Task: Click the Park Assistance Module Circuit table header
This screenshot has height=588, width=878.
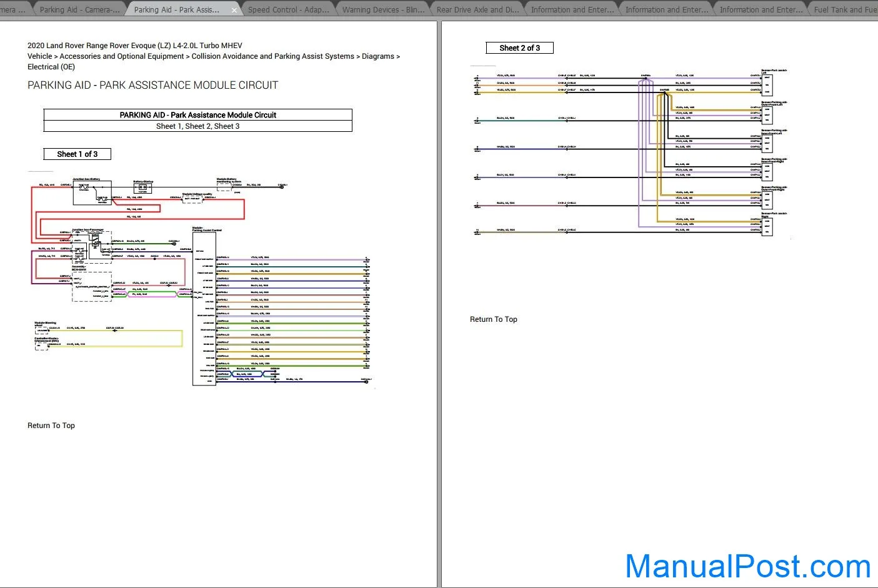Action: click(198, 115)
